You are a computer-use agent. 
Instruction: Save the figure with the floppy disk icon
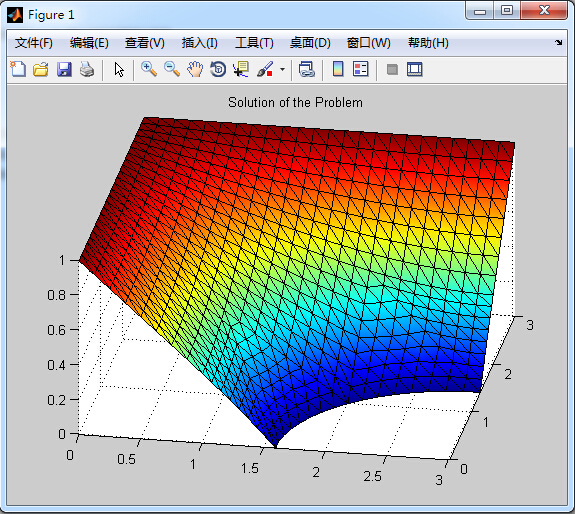(x=64, y=69)
